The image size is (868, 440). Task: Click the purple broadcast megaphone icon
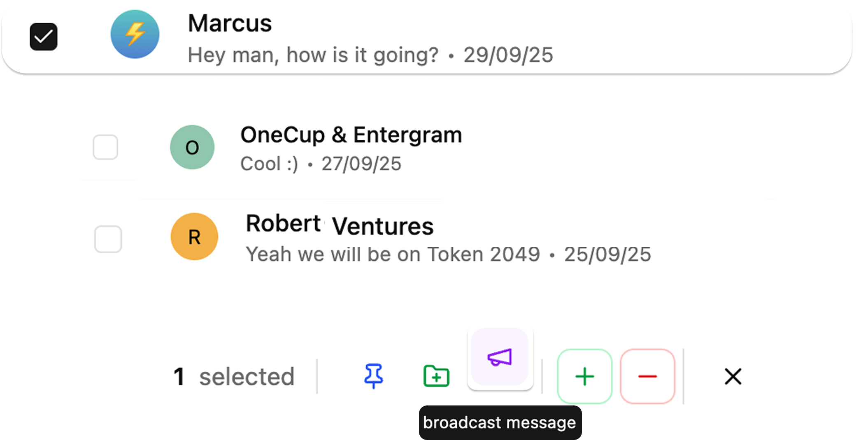coord(500,357)
